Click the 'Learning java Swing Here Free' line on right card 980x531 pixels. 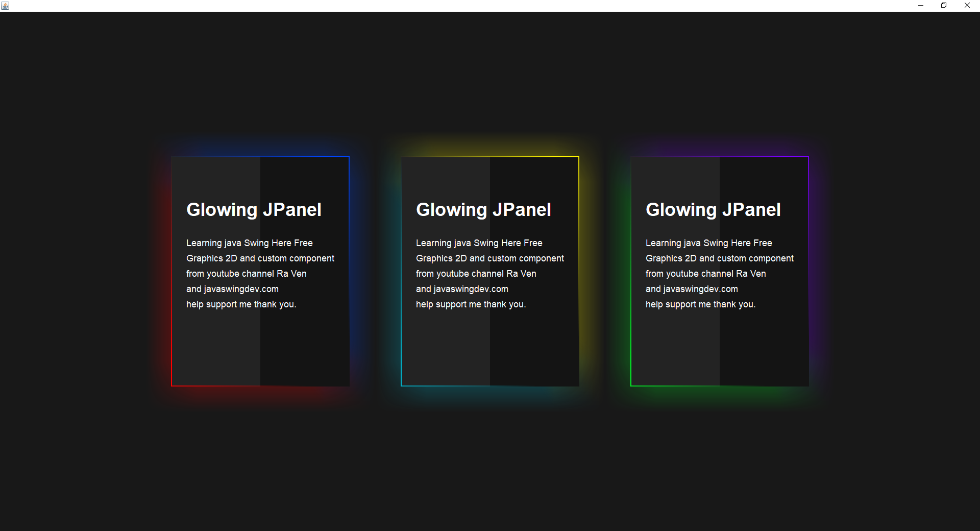coord(708,243)
